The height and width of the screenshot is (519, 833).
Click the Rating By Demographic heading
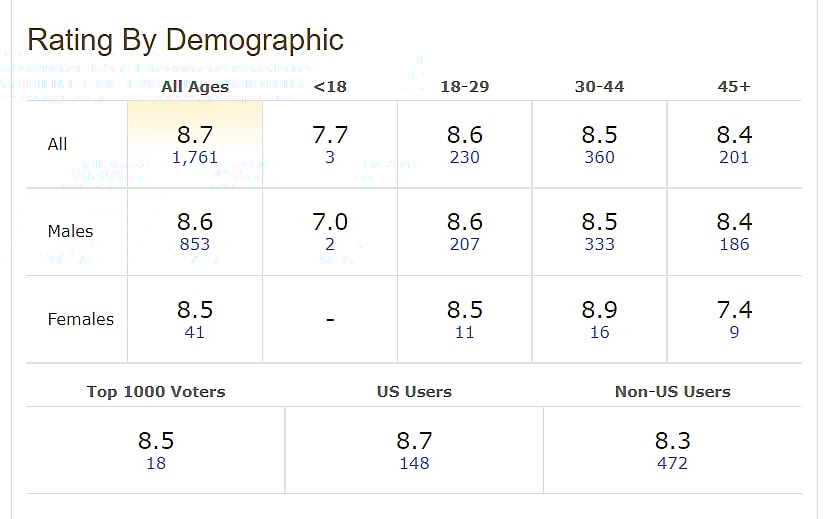point(185,40)
